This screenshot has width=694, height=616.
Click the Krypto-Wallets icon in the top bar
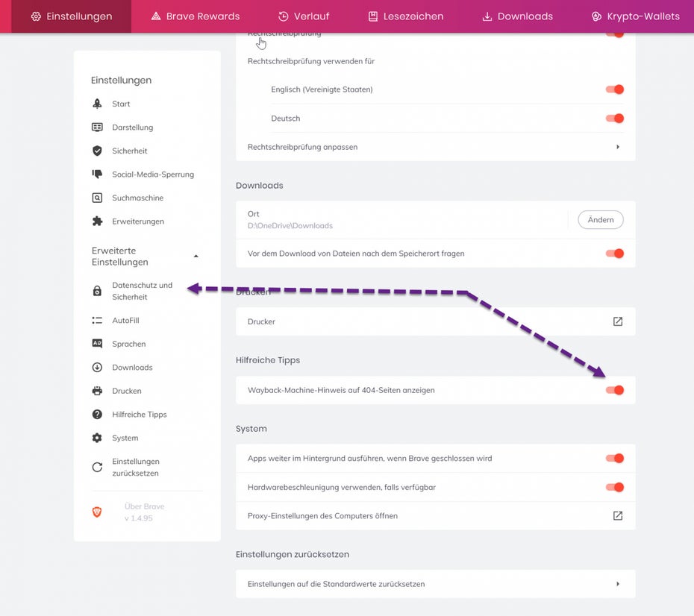pos(596,16)
